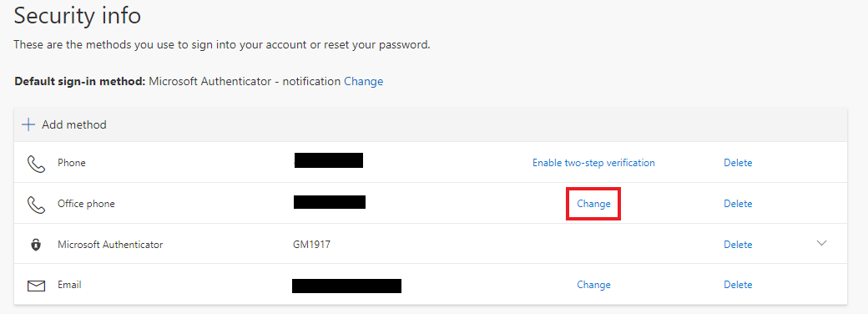This screenshot has height=314, width=868.
Task: Click the Office phone handset icon
Action: (x=36, y=205)
